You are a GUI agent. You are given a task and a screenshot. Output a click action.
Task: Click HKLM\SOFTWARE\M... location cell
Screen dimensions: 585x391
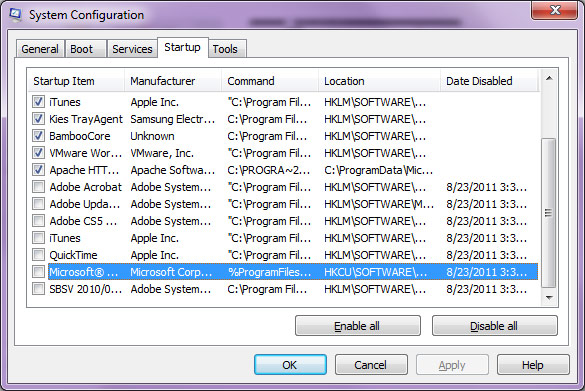(379, 204)
